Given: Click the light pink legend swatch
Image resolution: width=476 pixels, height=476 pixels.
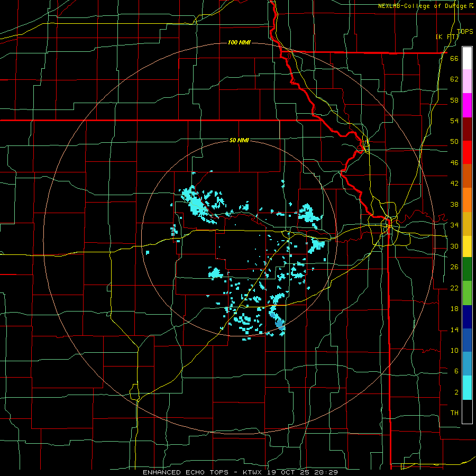Looking at the screenshot, I should pyautogui.click(x=467, y=81).
